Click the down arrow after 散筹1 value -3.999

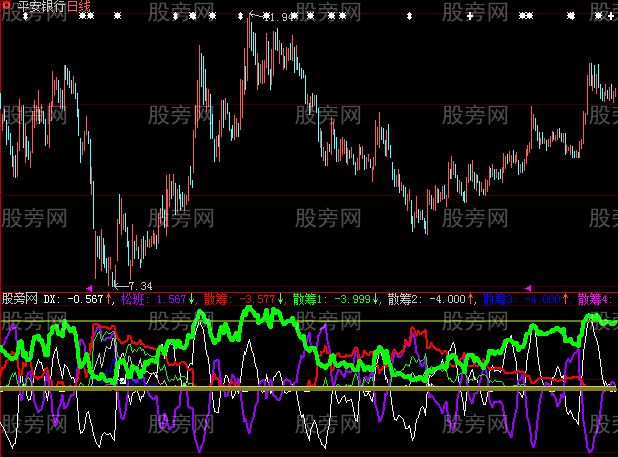click(378, 298)
